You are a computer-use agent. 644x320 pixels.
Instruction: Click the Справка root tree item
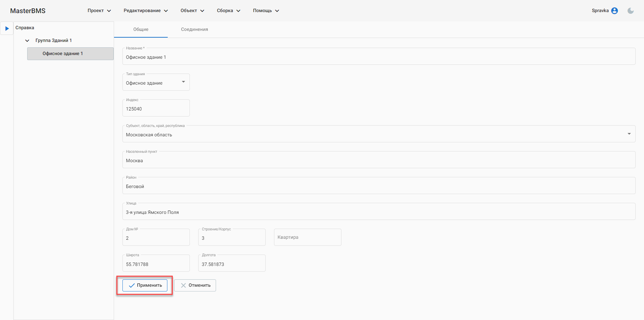pyautogui.click(x=25, y=28)
